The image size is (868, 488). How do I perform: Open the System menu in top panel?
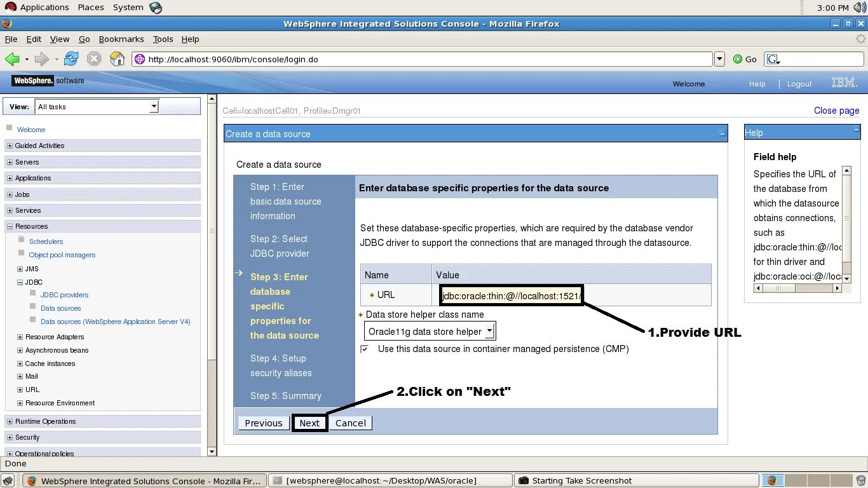click(x=128, y=7)
